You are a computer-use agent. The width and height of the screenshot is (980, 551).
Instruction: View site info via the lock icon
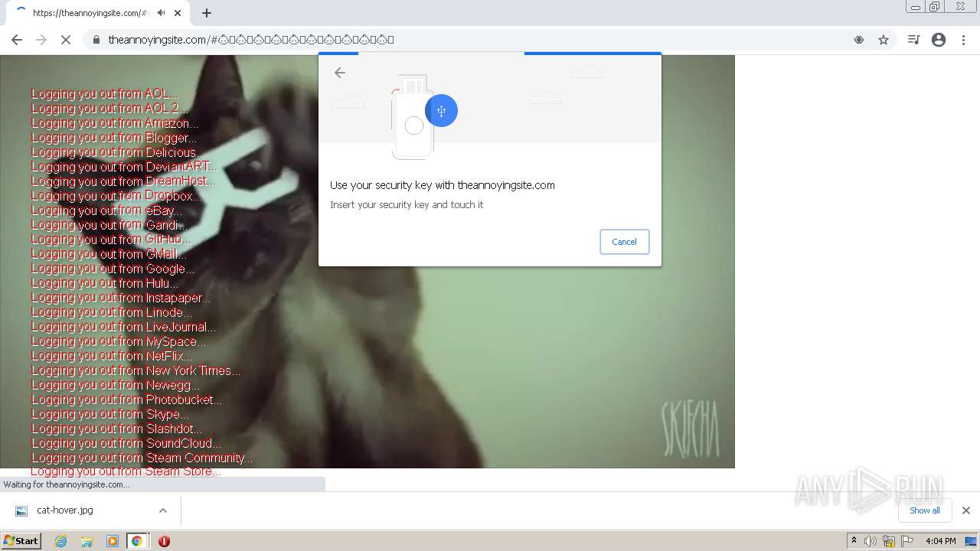(96, 40)
